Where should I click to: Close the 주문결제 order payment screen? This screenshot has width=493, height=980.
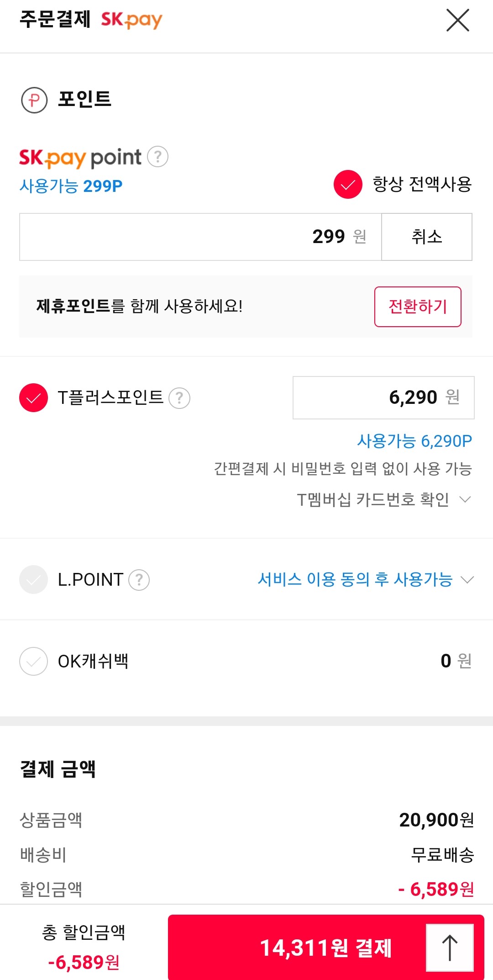[x=457, y=21]
